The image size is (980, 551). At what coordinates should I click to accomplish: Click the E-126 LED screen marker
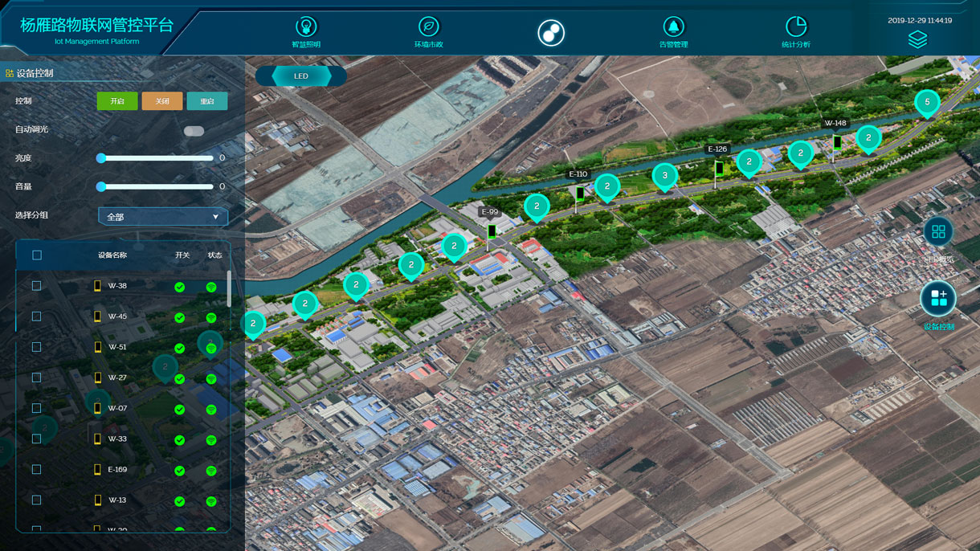pyautogui.click(x=719, y=168)
